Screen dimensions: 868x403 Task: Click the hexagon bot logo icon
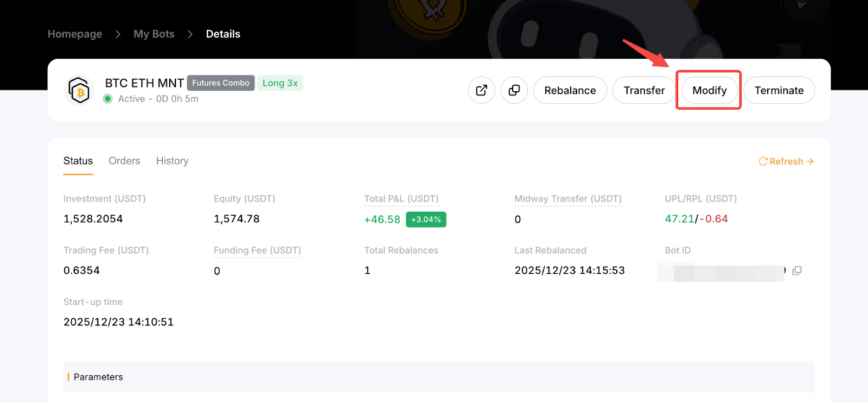(80, 91)
